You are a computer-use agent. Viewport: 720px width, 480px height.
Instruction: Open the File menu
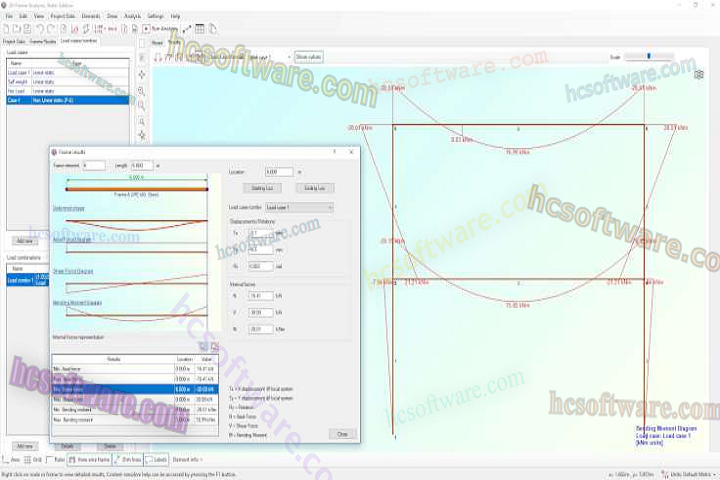tap(9, 16)
